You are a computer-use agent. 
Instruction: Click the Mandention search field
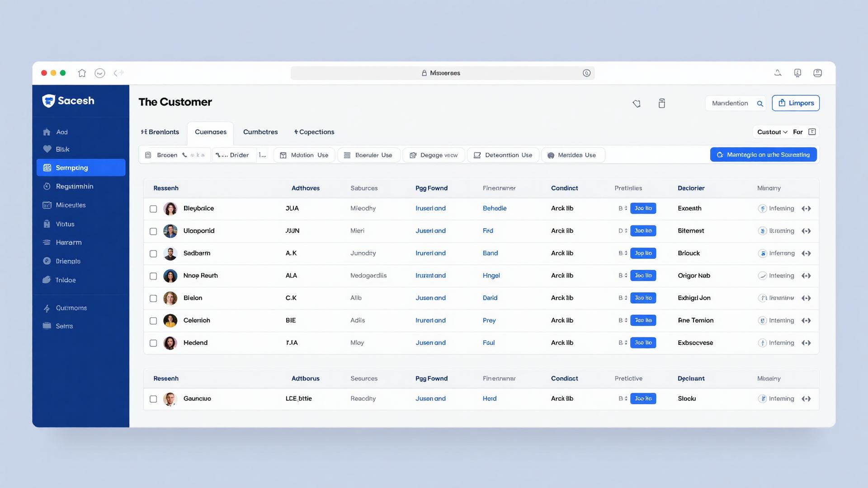(x=735, y=103)
